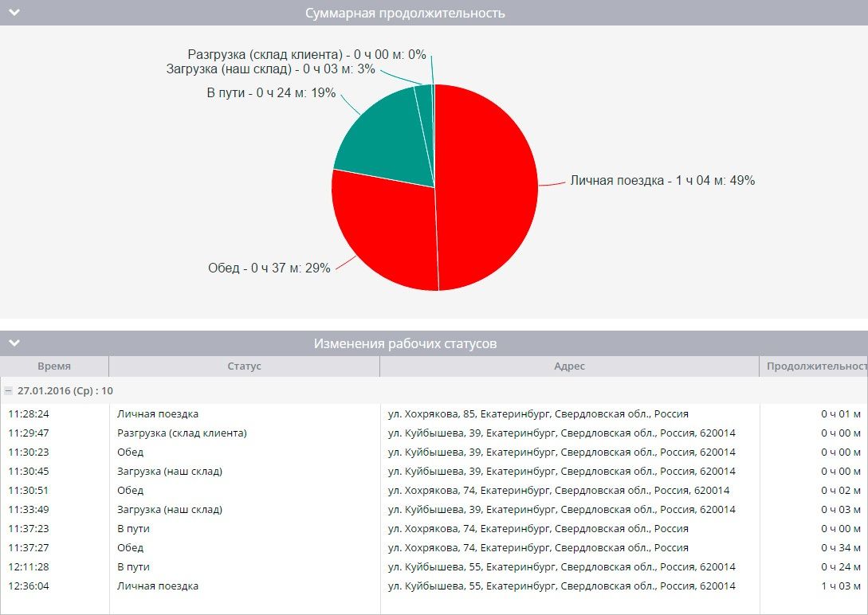The image size is (868, 615).
Task: Click Обед status in the 11:37:27 row
Action: click(x=130, y=547)
